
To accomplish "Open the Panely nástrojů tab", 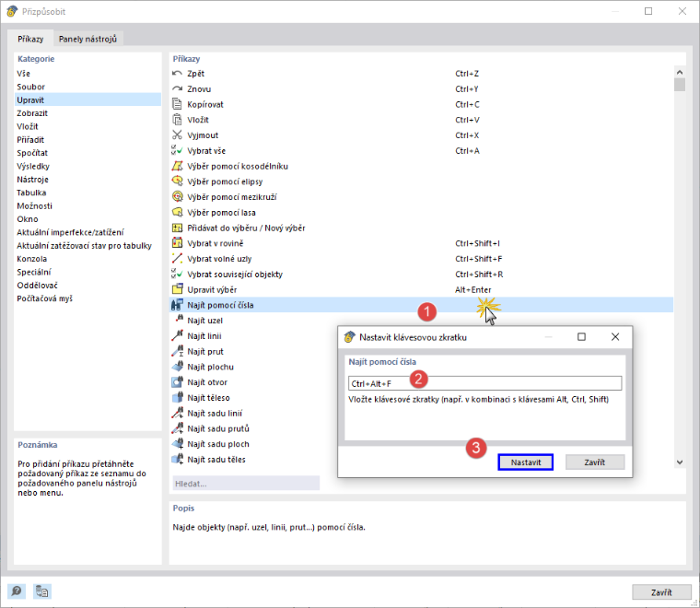I will 87,39.
